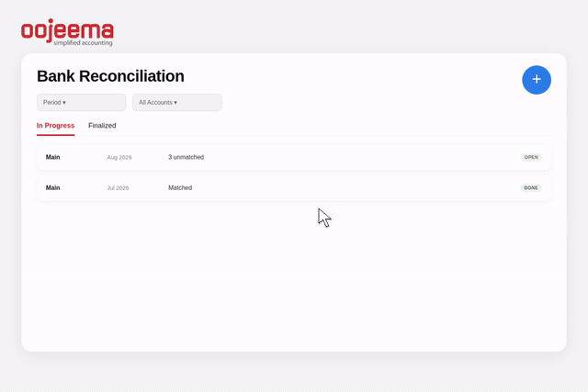Open the Jul 2026 reconciliation row
Screen dimensions: 588x392
(x=294, y=188)
